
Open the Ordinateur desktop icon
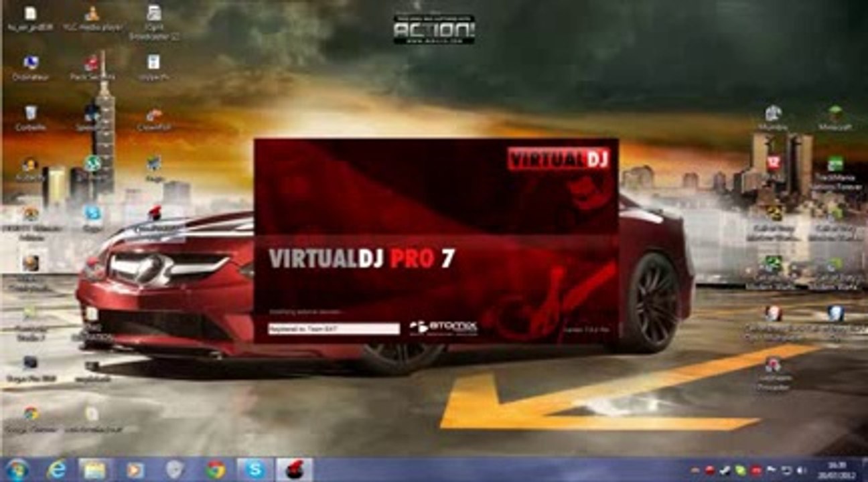(31, 68)
